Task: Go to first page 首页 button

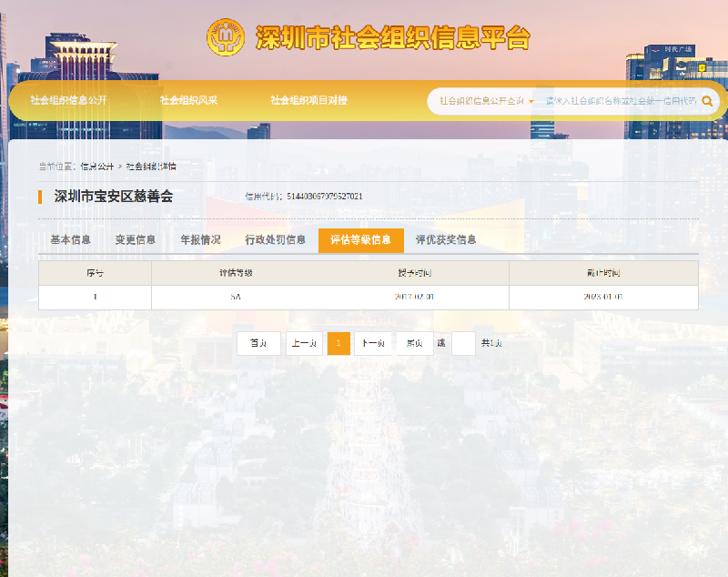Action: tap(258, 343)
